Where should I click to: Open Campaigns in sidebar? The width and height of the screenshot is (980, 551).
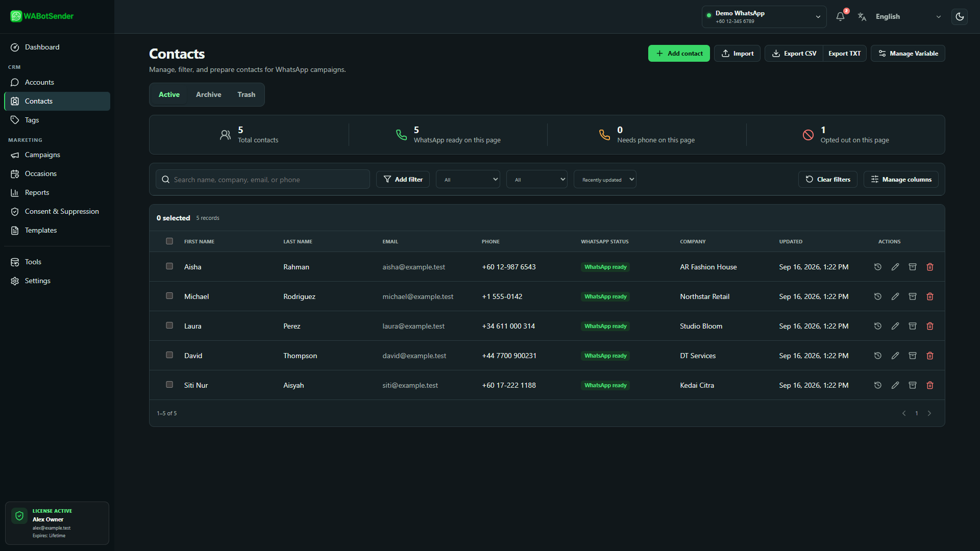pos(57,155)
